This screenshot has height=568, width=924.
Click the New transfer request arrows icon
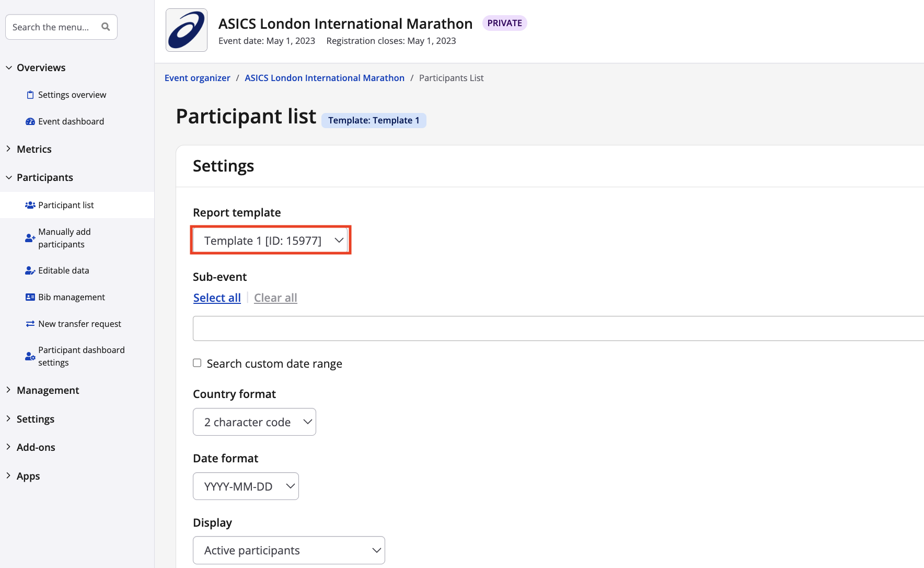coord(30,324)
